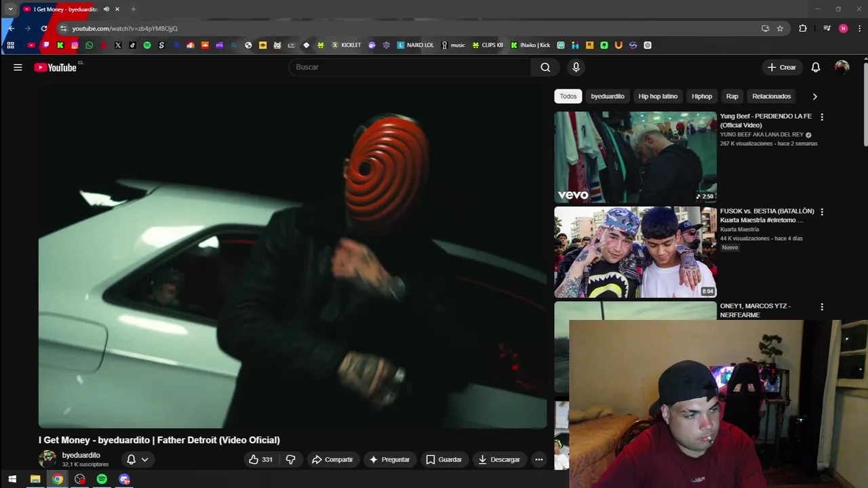Toggle notification bell for byeduardito channel
This screenshot has height=488, width=868.
(x=137, y=460)
